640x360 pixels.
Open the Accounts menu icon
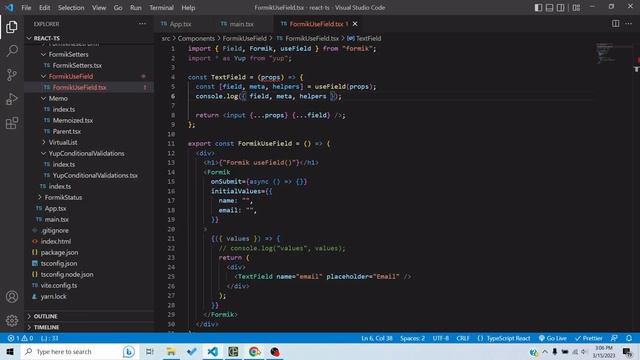[12, 297]
